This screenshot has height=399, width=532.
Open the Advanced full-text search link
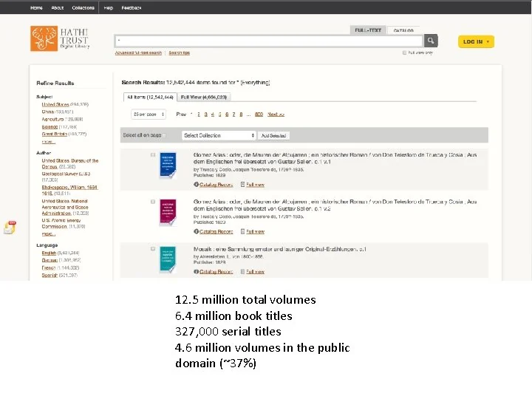138,52
